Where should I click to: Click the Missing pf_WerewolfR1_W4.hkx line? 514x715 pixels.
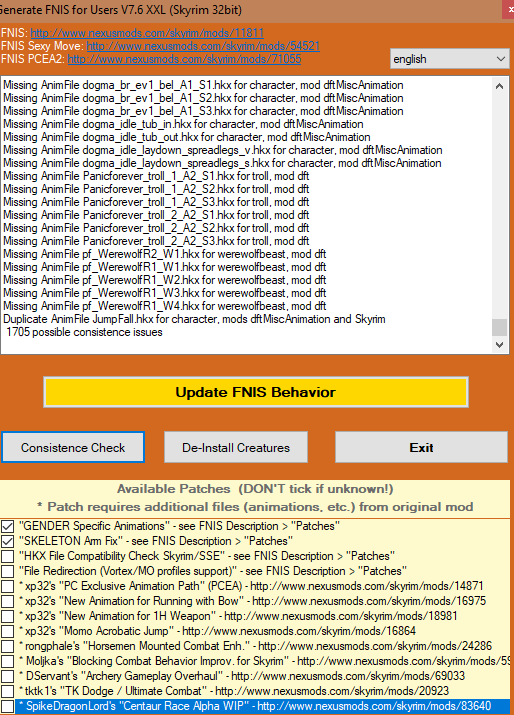coord(165,306)
